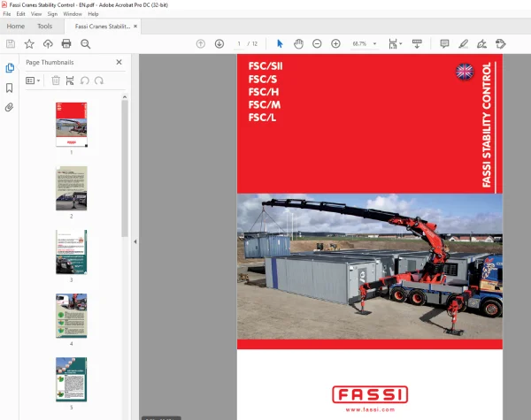
Task: Open the Help menu
Action: click(x=93, y=14)
